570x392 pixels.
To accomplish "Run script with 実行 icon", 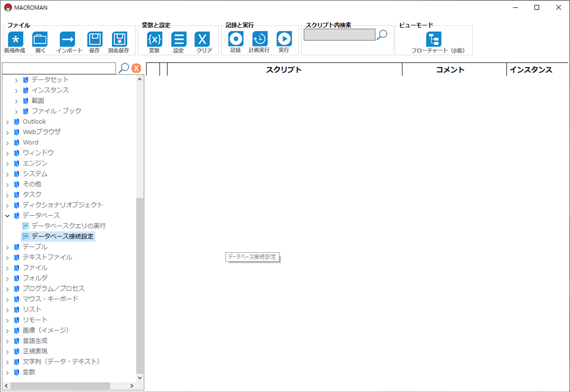I will coord(284,39).
